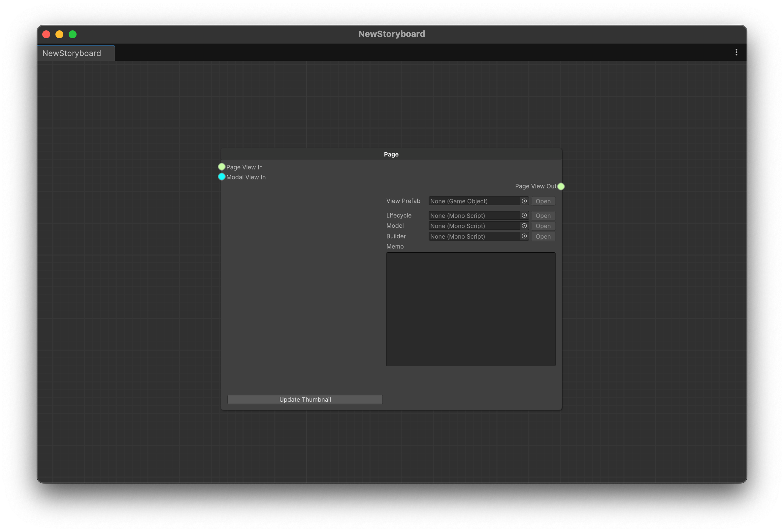The width and height of the screenshot is (784, 532).
Task: Click the View Prefab object field
Action: 474,201
